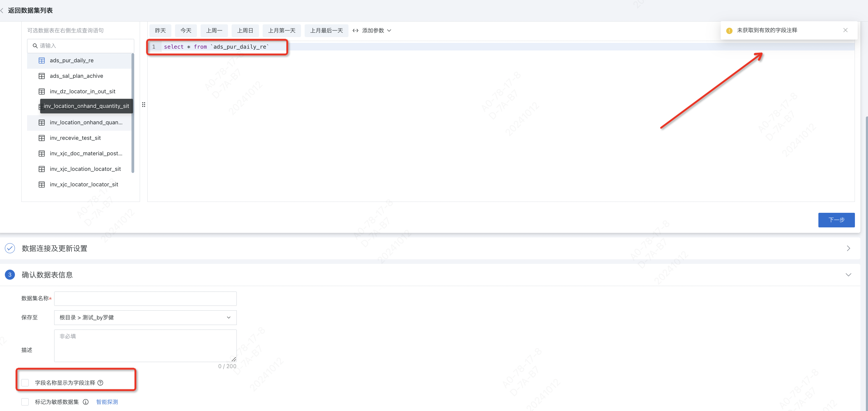Select table inv_recevie_test_sit
This screenshot has height=411, width=868.
tap(79, 138)
